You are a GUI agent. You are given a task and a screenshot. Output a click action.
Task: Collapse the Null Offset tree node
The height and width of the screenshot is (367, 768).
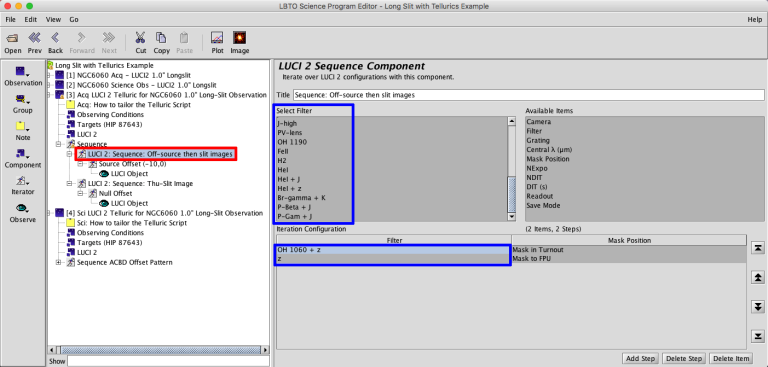tap(81, 194)
